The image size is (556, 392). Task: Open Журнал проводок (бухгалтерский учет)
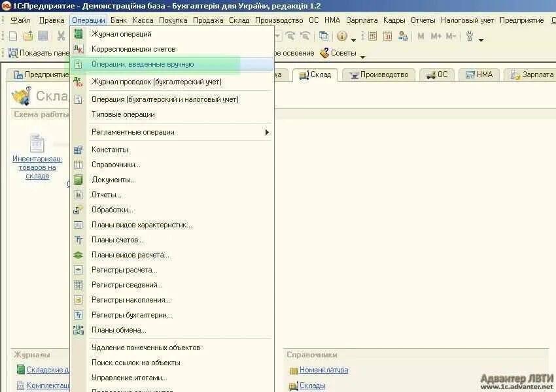(x=172, y=82)
